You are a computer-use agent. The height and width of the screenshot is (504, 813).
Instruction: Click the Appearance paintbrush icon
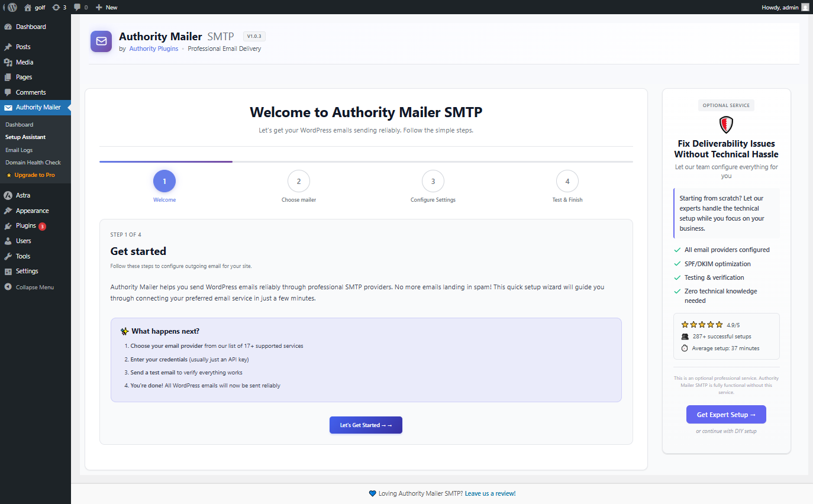click(x=8, y=211)
